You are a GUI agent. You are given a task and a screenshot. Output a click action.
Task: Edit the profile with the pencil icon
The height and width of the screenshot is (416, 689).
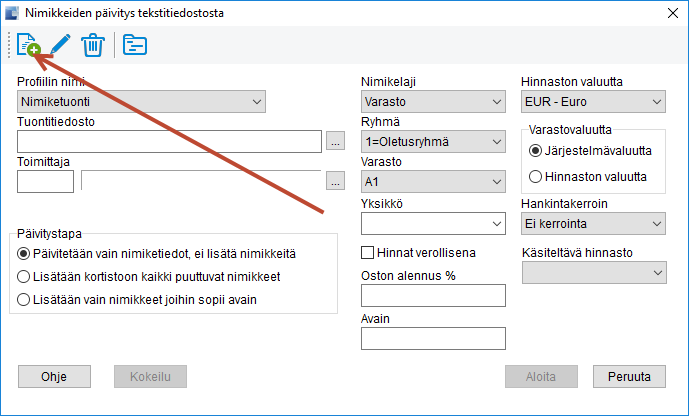pyautogui.click(x=60, y=45)
